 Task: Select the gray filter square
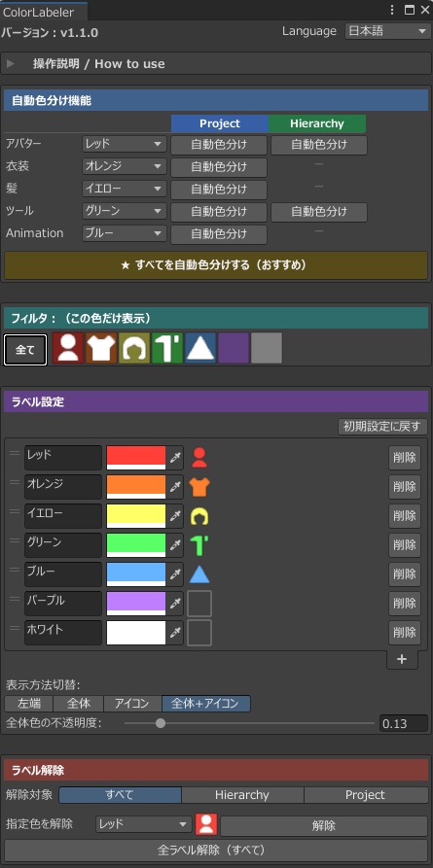pos(267,348)
